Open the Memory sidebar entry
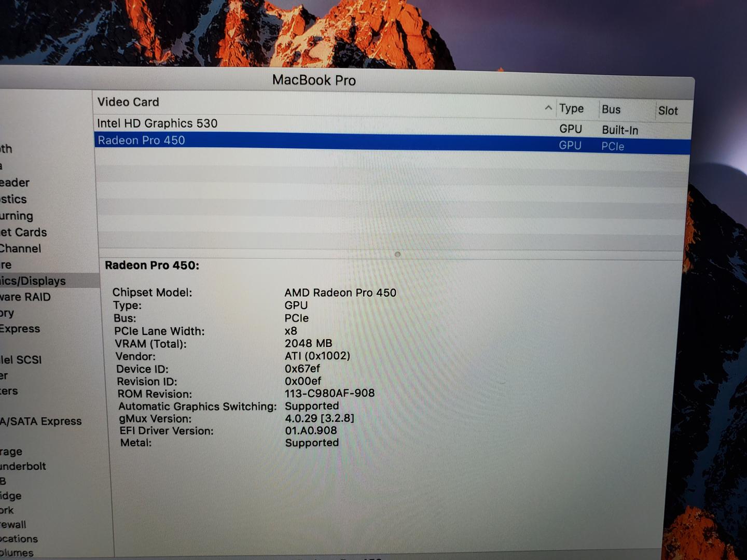 pyautogui.click(x=7, y=313)
